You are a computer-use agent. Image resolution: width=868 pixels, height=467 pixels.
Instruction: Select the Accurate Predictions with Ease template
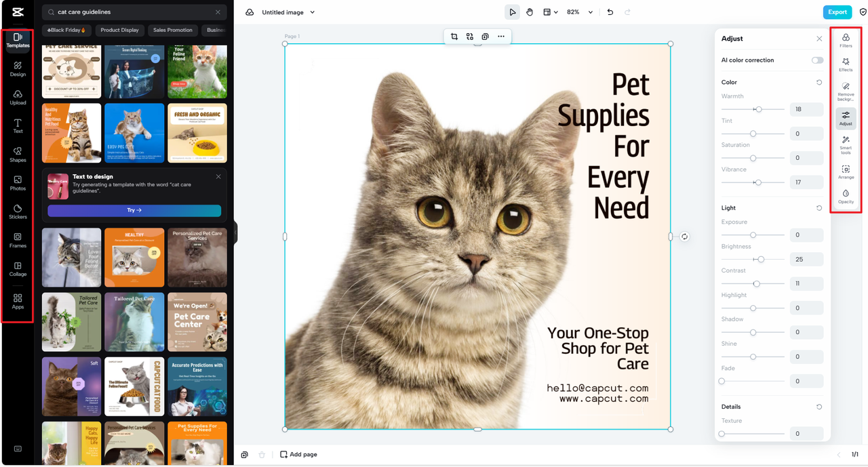click(197, 386)
